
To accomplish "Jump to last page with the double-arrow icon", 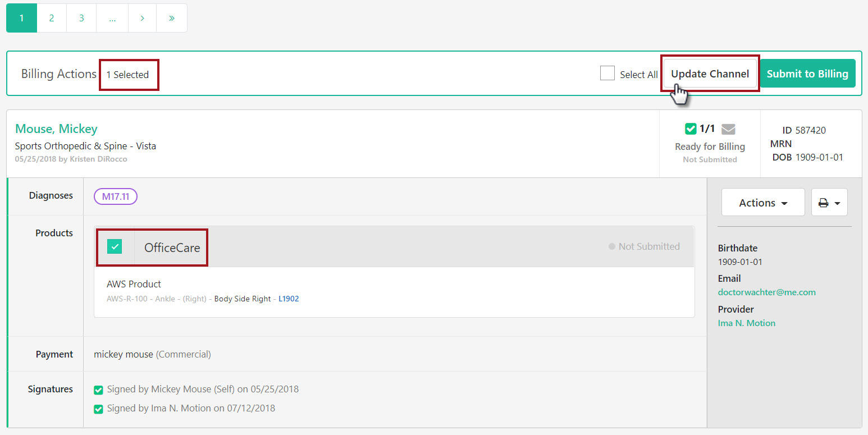I will click(171, 17).
